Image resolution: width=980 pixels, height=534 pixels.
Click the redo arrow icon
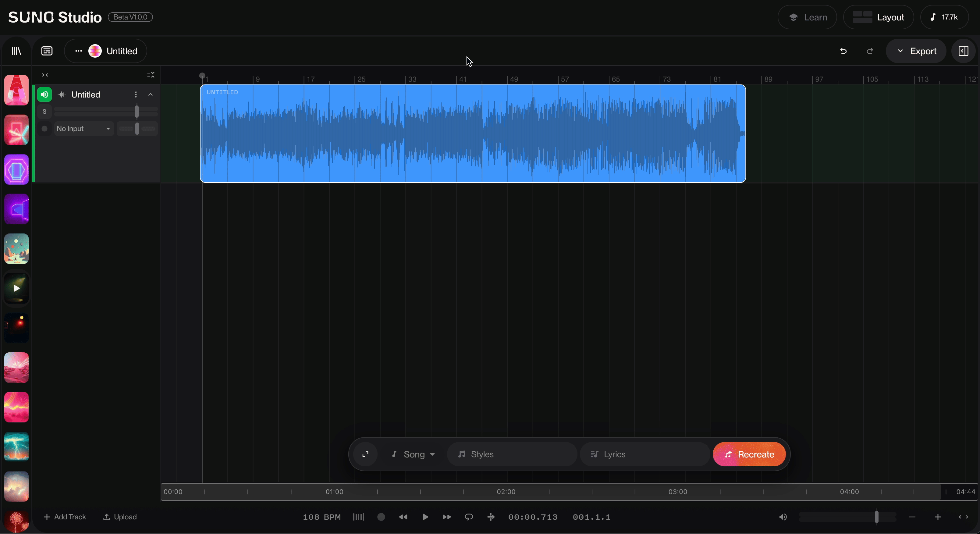(x=870, y=51)
